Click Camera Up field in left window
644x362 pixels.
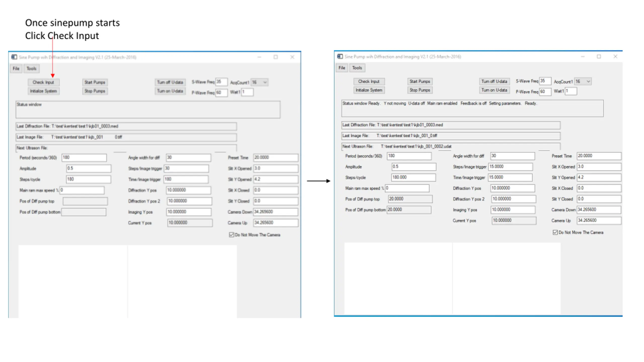(x=276, y=223)
